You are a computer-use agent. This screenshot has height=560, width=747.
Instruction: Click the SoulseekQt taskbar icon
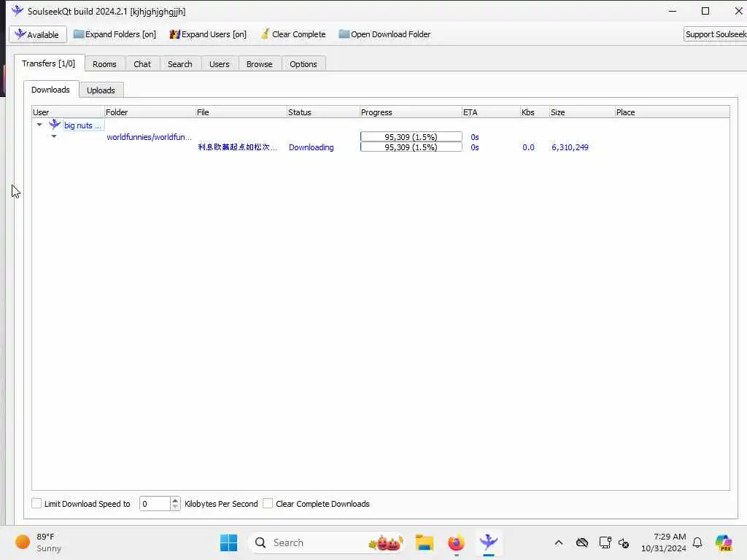(x=488, y=542)
